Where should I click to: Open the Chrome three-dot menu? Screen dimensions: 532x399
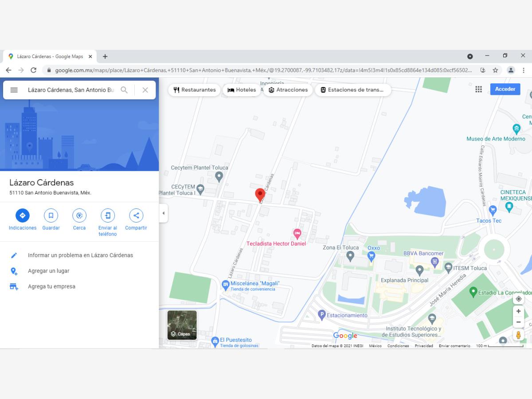524,70
